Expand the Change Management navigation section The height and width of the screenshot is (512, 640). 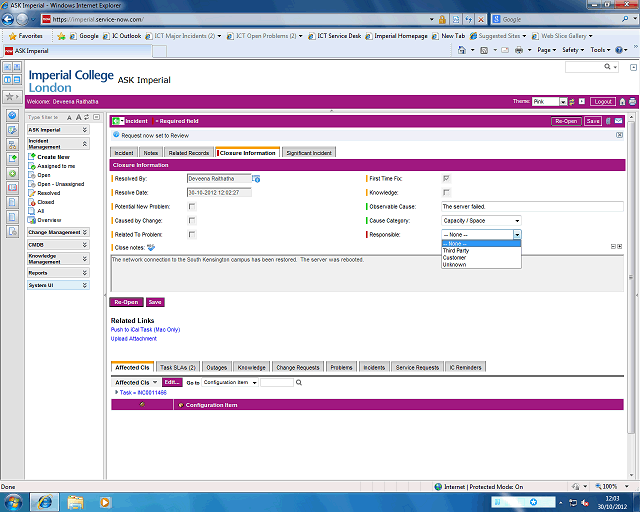[x=57, y=232]
